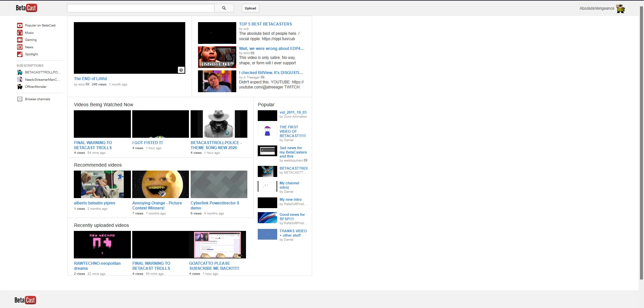Screen dimensions: 644x308
Task: Go to Gaming category
Action: [x=31, y=40]
